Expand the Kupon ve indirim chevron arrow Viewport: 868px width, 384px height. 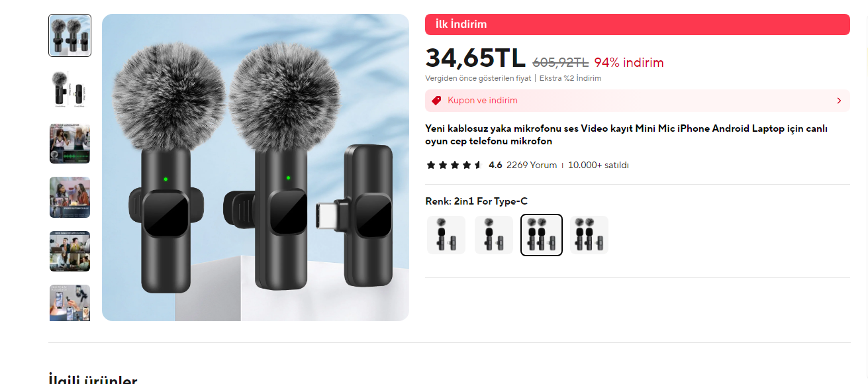click(839, 101)
